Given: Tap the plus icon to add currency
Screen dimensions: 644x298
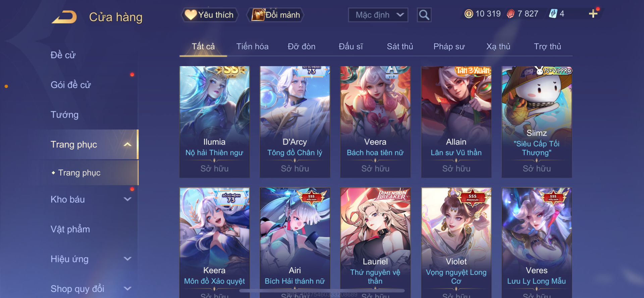Looking at the screenshot, I should tap(593, 13).
